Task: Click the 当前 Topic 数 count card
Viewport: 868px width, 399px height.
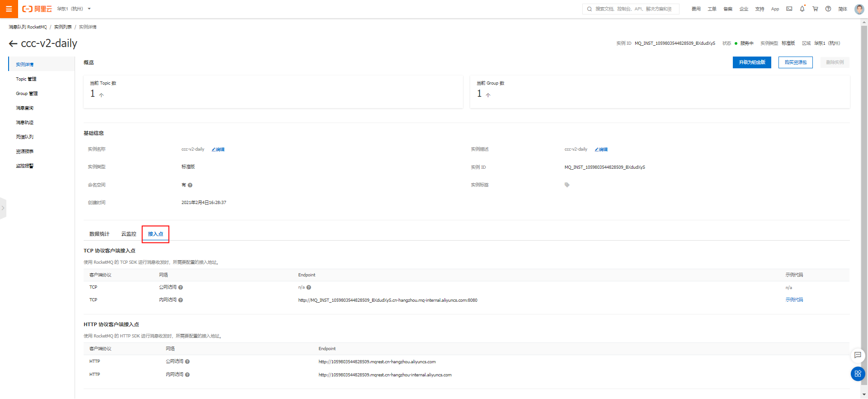Action: 273,92
